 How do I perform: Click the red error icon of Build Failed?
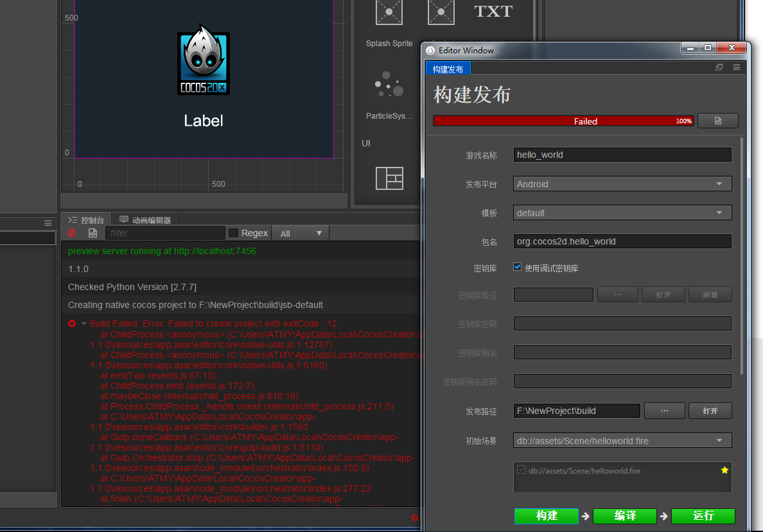coord(72,323)
